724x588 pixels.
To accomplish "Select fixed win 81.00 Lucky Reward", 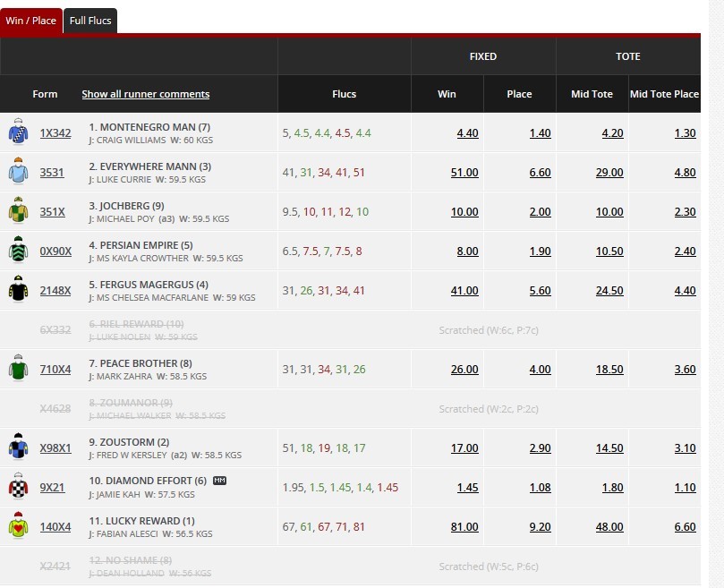I will [x=464, y=526].
